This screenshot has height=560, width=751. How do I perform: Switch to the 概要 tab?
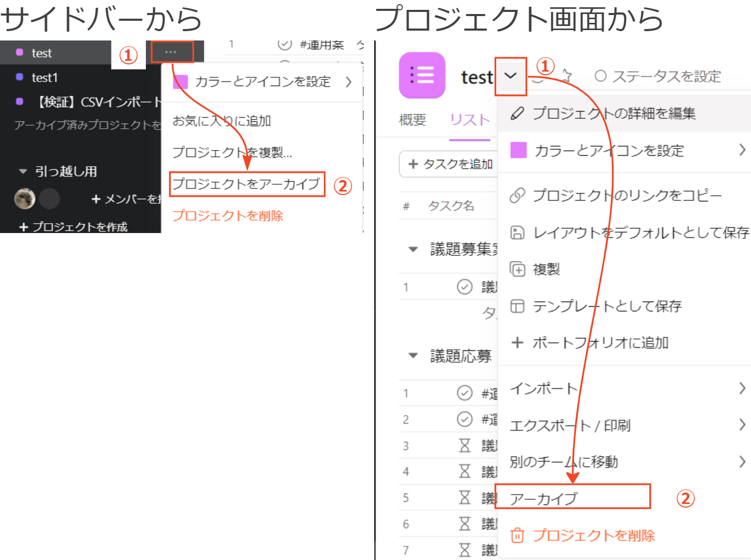(x=413, y=120)
